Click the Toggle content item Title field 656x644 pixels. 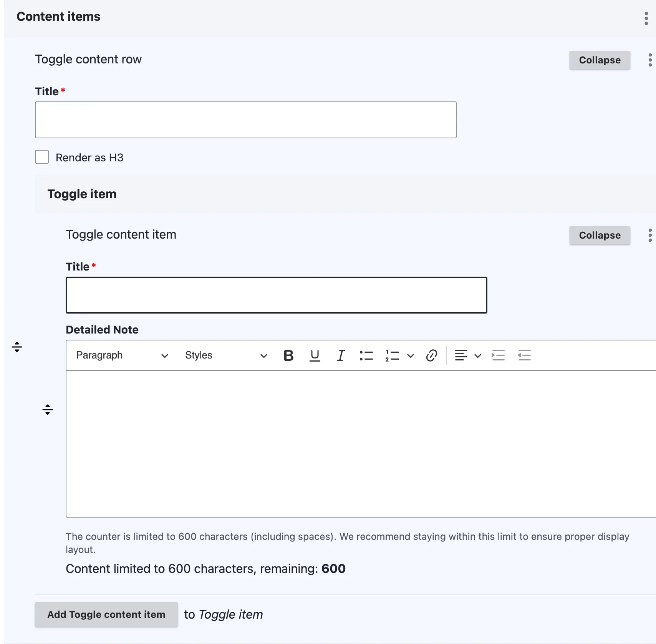(x=277, y=295)
